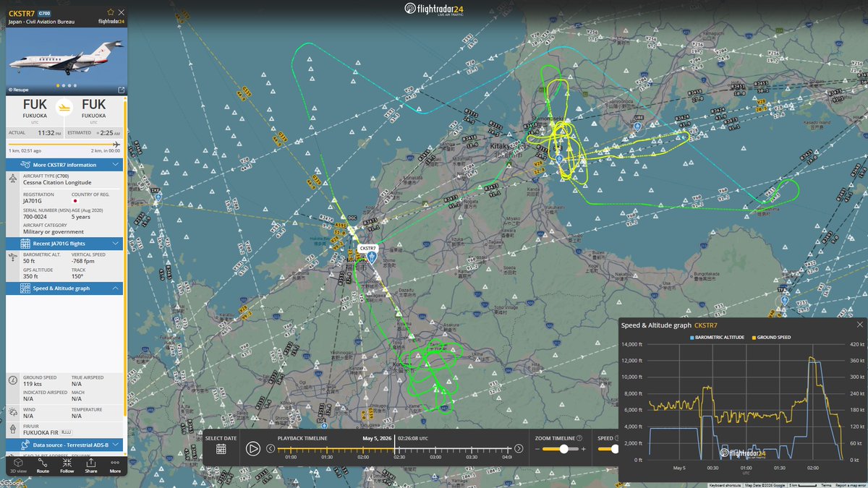The width and height of the screenshot is (868, 488).
Task: Select the second photo carousel dot
Action: 63,86
